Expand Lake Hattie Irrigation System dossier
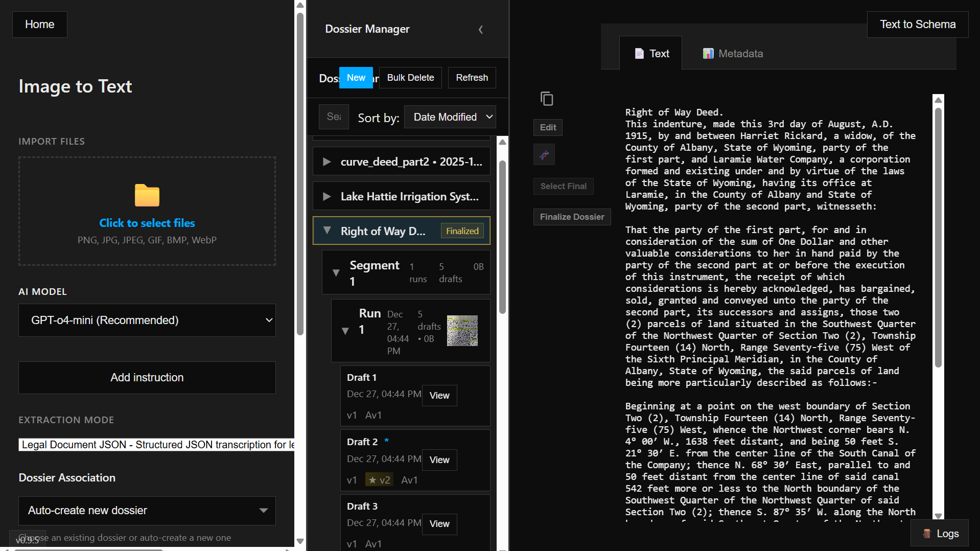 [x=326, y=196]
